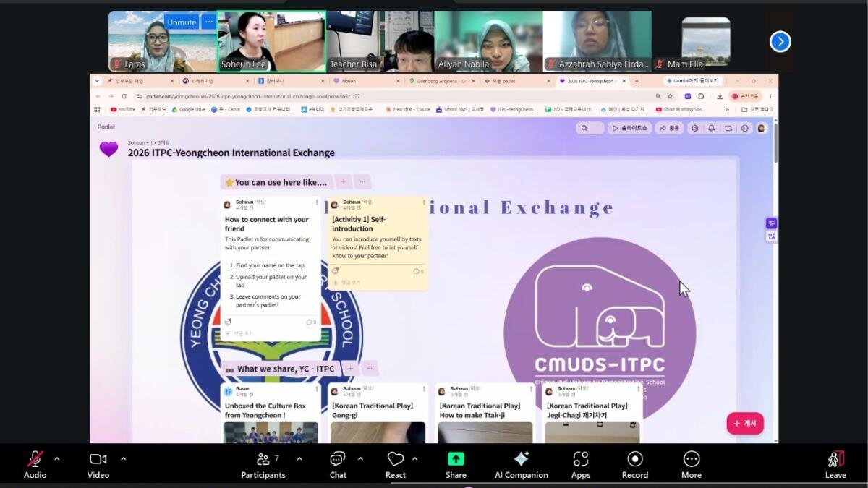This screenshot has height=488, width=868.
Task: Open '[Activitiy 1] Self-introduction' post
Action: [378, 243]
